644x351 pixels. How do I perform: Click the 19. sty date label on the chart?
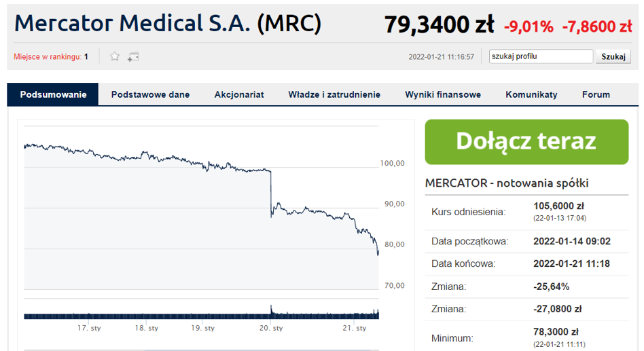[203, 328]
